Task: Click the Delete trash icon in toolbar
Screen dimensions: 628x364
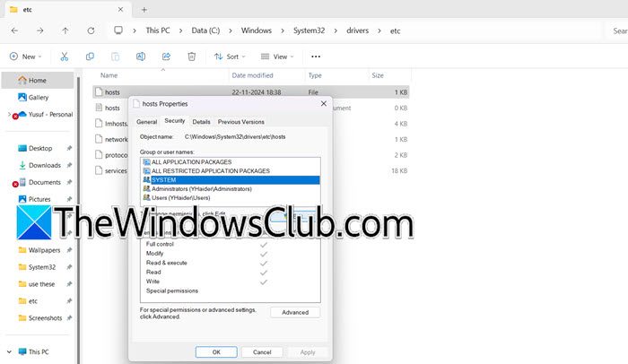Action: point(192,56)
